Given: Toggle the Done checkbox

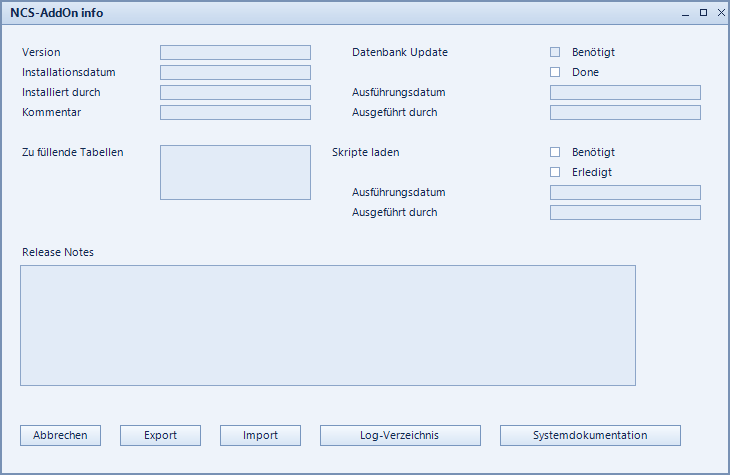Looking at the screenshot, I should [555, 72].
